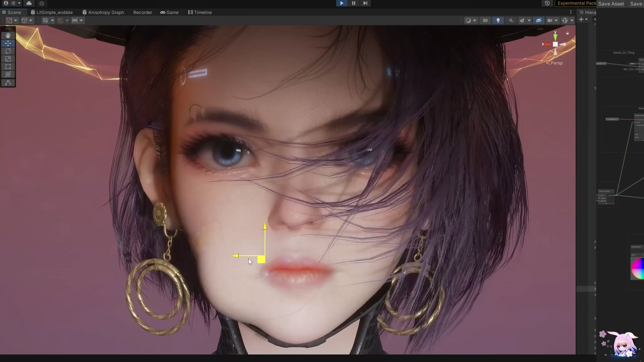Choose the Rect Transform tool
644x362 pixels.
tap(8, 66)
